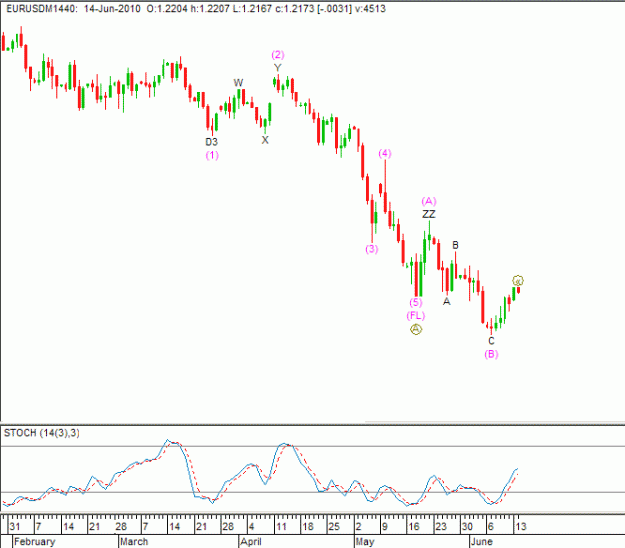
Task: Click the pink (FL) label
Action: click(416, 316)
